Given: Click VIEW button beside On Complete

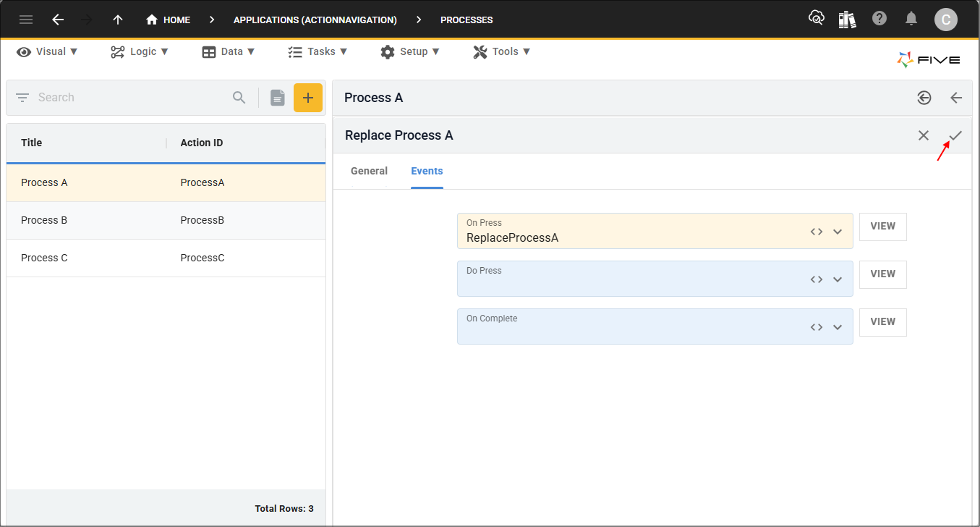Looking at the screenshot, I should pos(882,322).
